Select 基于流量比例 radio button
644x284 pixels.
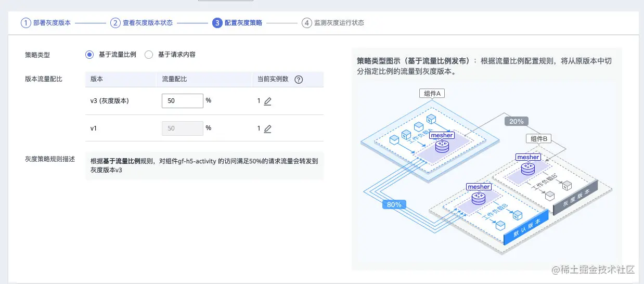[x=89, y=54]
